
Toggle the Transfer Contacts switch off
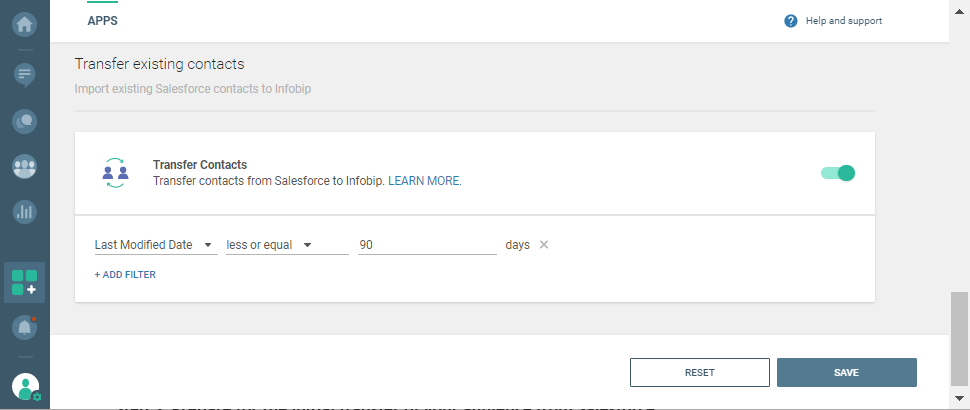pyautogui.click(x=838, y=173)
